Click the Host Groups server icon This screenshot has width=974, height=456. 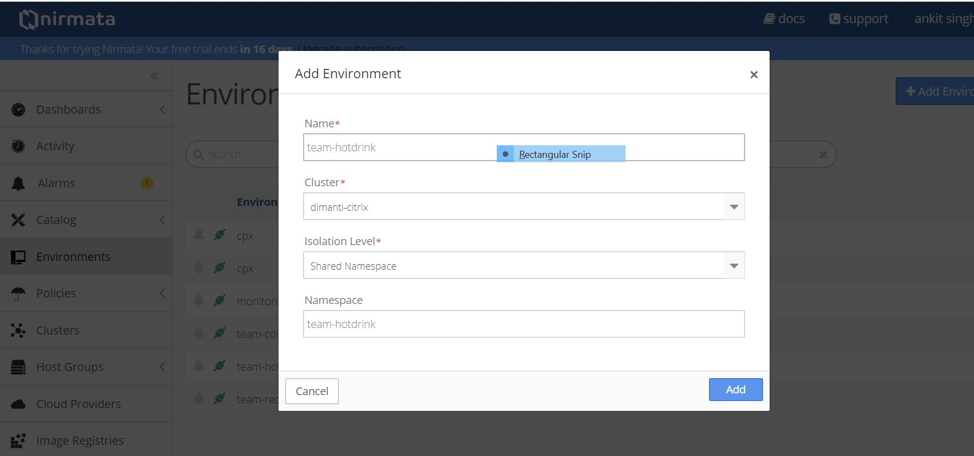(x=18, y=367)
